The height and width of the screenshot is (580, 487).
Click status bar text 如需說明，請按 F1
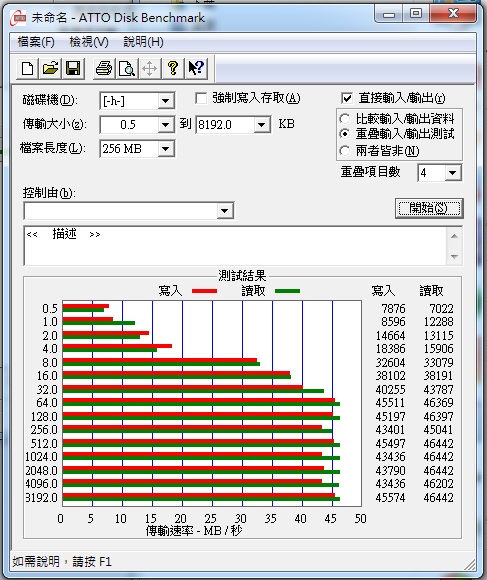(x=62, y=562)
